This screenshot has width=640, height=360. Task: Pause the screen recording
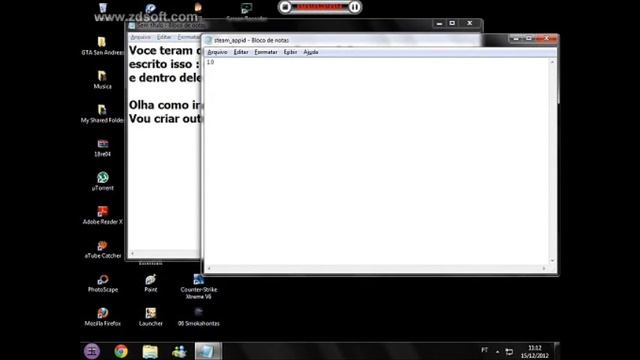(355, 7)
